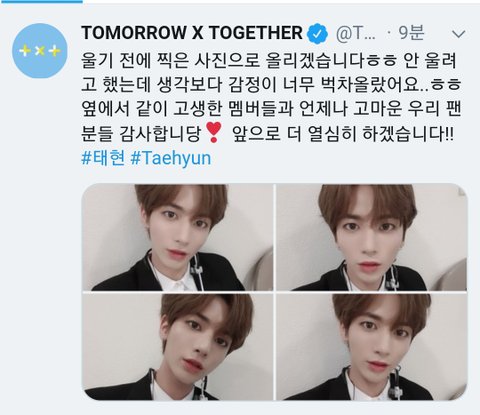The image size is (480, 415).
Task: Click the word 감사합니당 in the tweet
Action: [160, 133]
